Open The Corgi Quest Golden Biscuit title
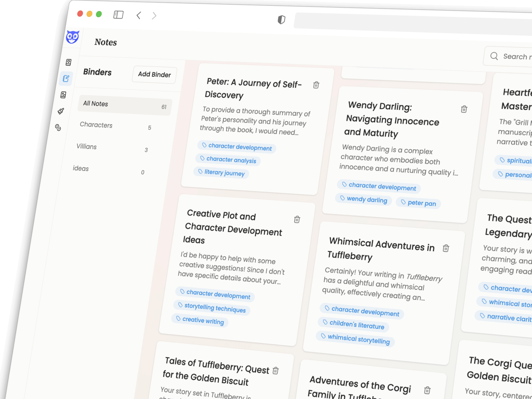This screenshot has height=399, width=532. [499, 370]
